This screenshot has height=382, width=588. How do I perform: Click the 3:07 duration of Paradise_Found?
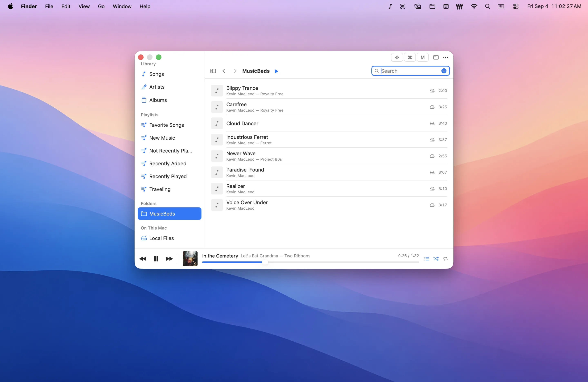point(442,172)
